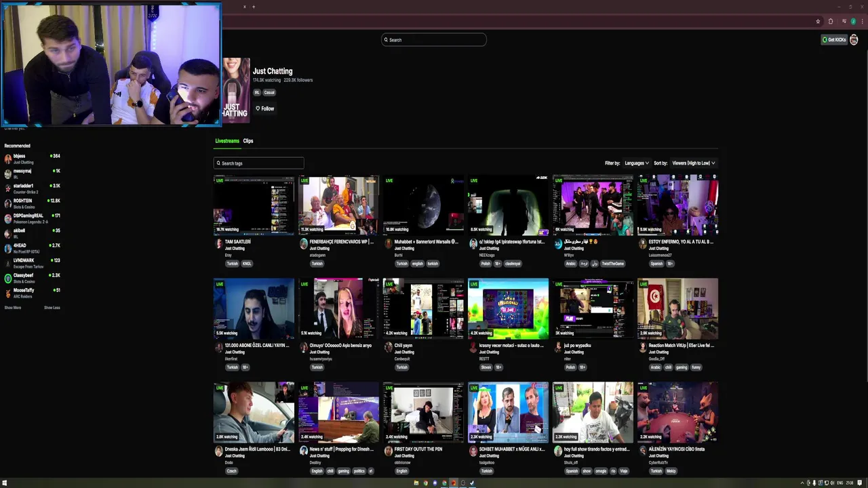Open the Languages filter dropdown
The height and width of the screenshot is (488, 868).
(636, 163)
